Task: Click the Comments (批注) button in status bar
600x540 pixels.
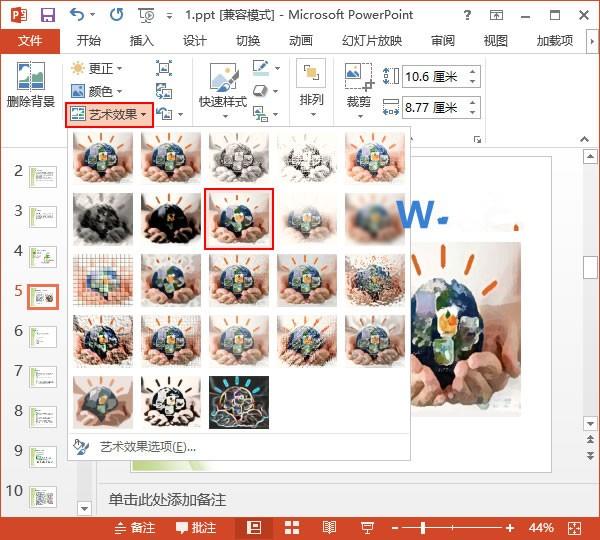Action: (x=196, y=528)
